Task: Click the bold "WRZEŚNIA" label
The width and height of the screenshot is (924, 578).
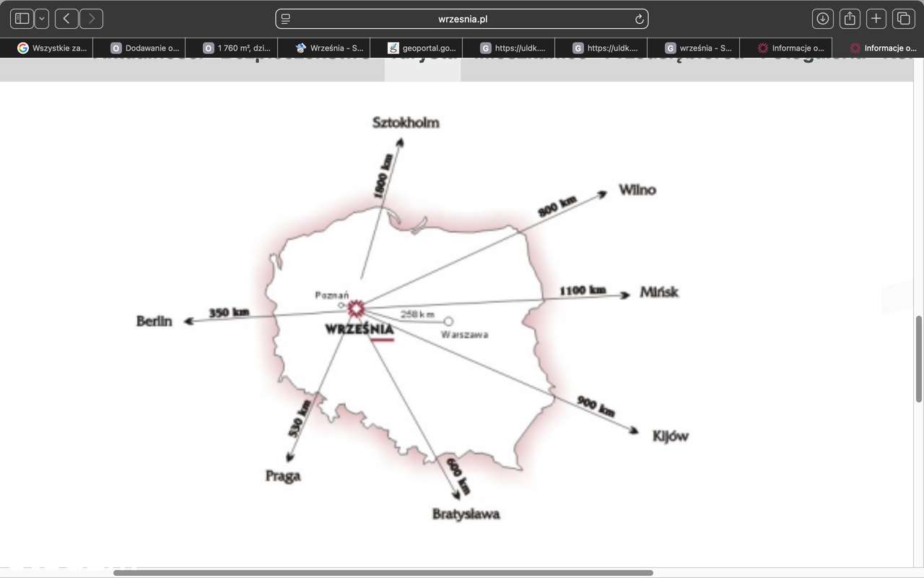Action: (359, 329)
